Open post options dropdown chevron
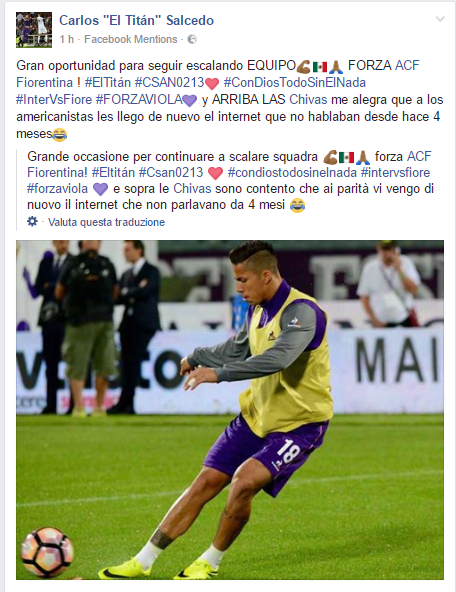Image resolution: width=456 pixels, height=592 pixels. pyautogui.click(x=440, y=19)
